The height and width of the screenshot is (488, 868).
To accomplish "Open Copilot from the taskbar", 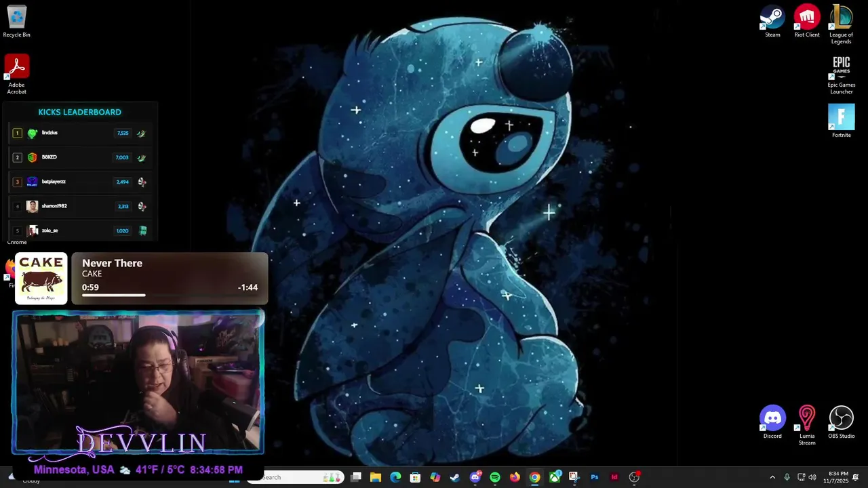I will (x=435, y=477).
